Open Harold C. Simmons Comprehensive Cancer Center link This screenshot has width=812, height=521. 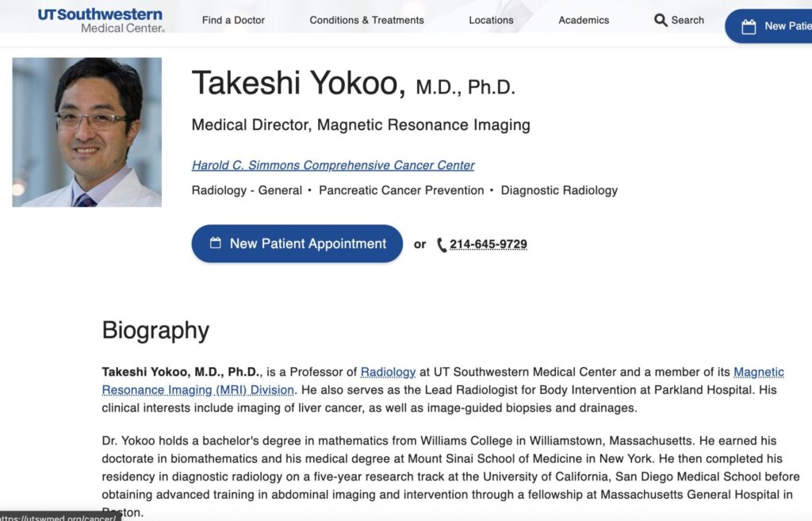tap(333, 165)
